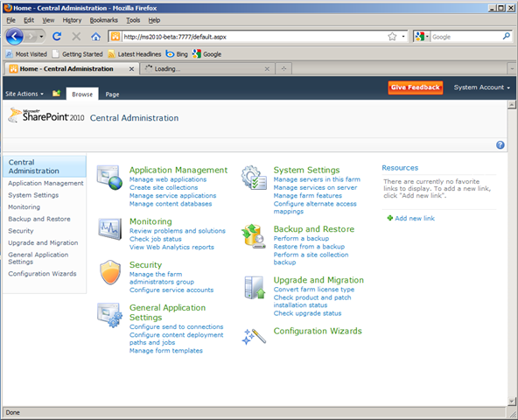Open the back-forward history dropdown arrow
Screen dimensions: 518x420
pyautogui.click(x=41, y=37)
